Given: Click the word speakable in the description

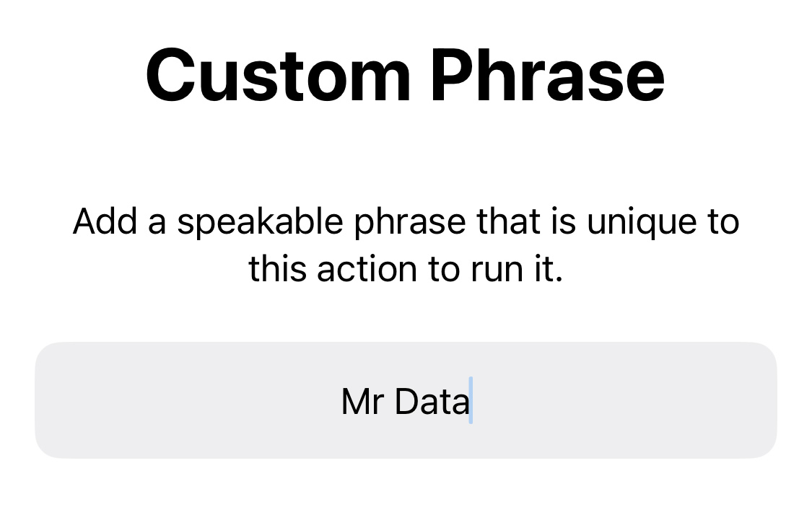Looking at the screenshot, I should [x=260, y=222].
